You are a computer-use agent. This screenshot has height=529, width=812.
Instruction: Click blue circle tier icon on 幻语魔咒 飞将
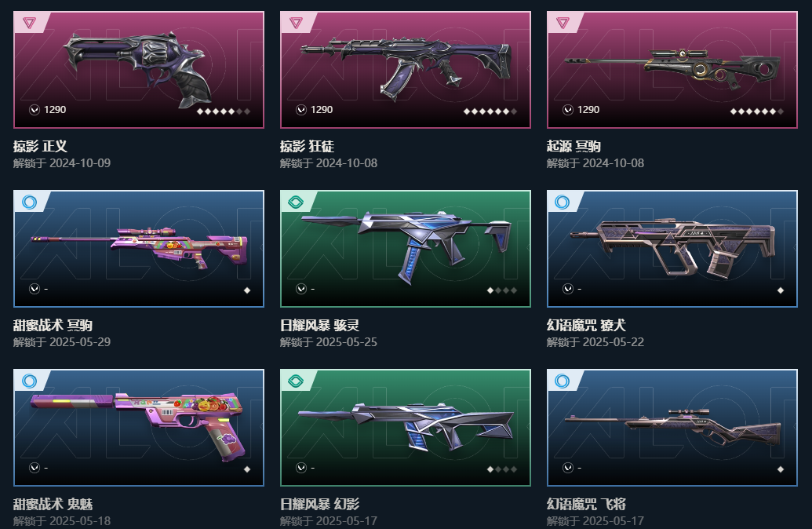tap(563, 381)
